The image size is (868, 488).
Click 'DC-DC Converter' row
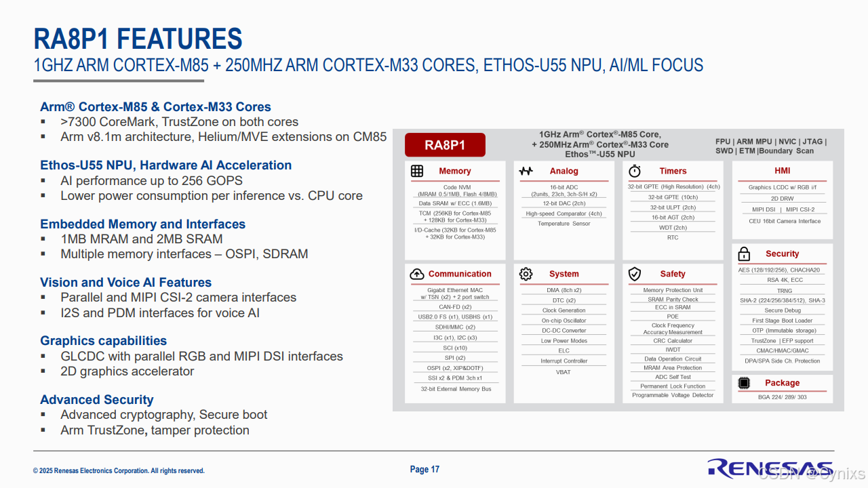pos(564,331)
